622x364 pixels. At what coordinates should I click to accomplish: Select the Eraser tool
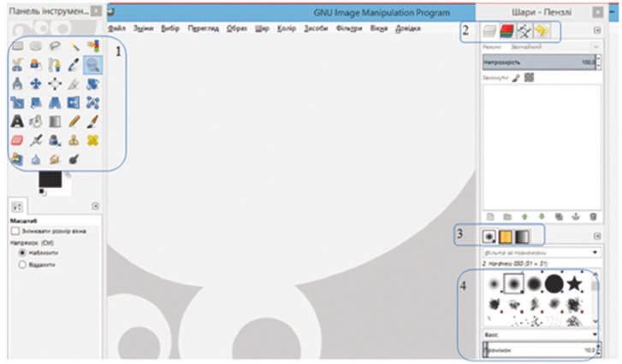pos(17,140)
